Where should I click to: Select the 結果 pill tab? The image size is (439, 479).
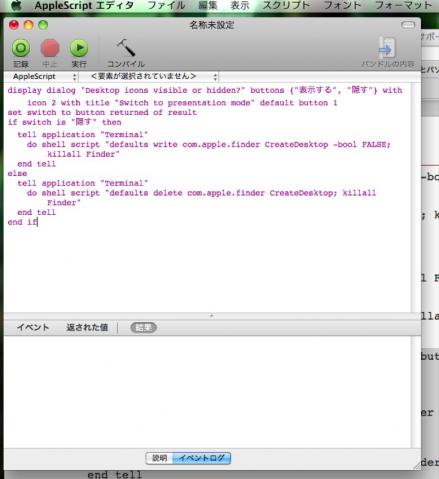(144, 328)
